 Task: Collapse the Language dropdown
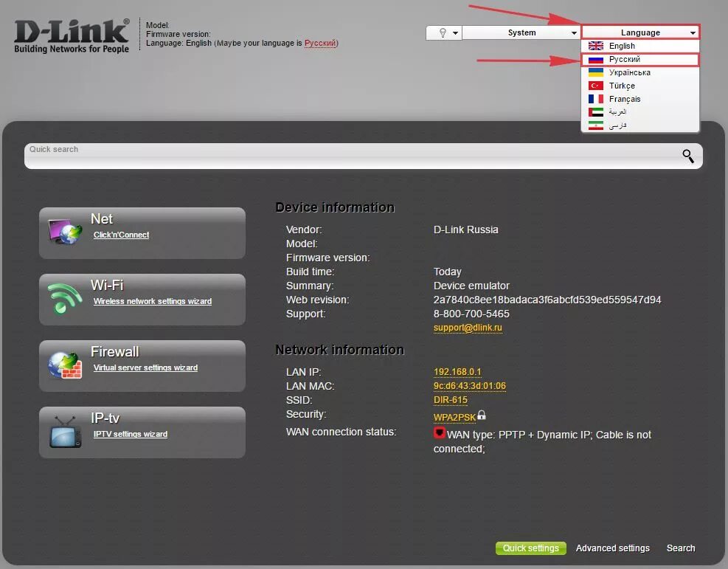[640, 32]
